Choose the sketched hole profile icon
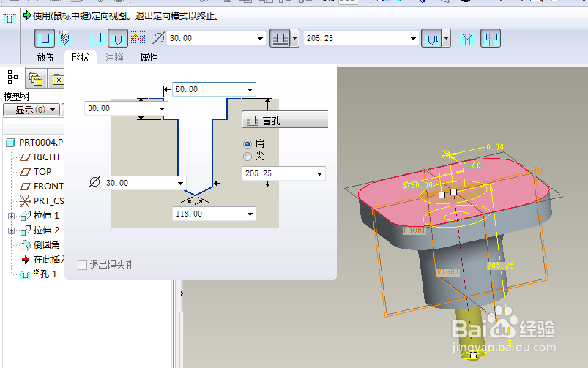Viewport: 588px width, 368px height. [138, 38]
